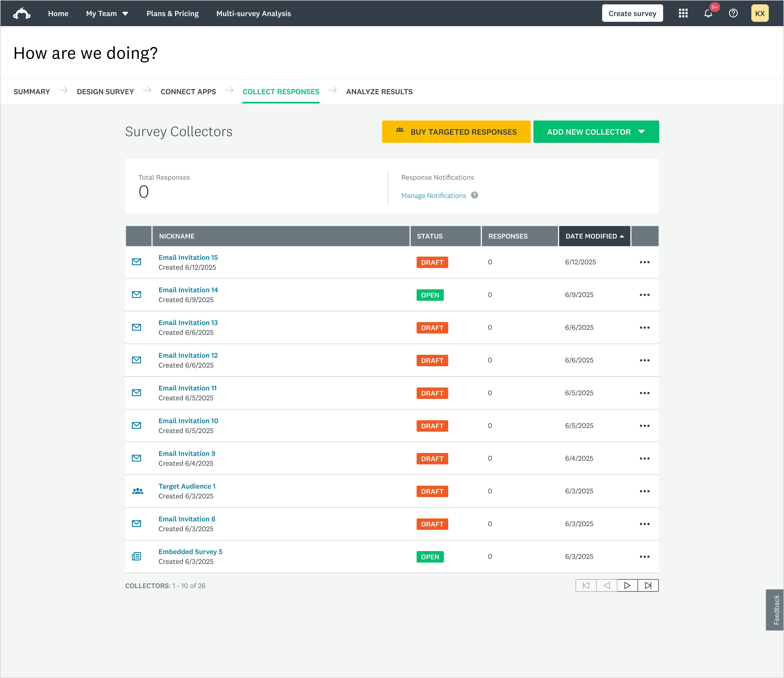
Task: Open the options menu for Email Invitation 14
Action: point(644,295)
